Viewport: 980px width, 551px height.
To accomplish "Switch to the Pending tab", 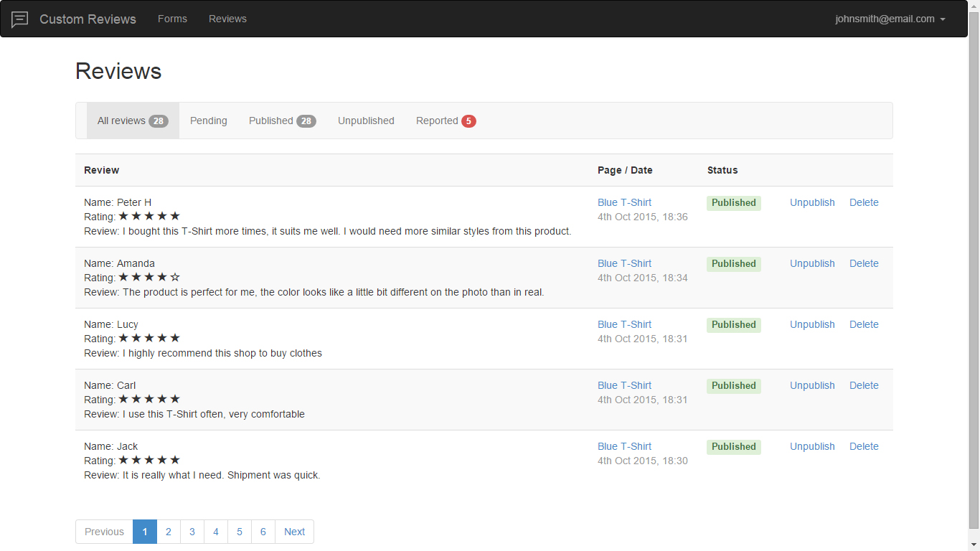I will click(x=208, y=121).
